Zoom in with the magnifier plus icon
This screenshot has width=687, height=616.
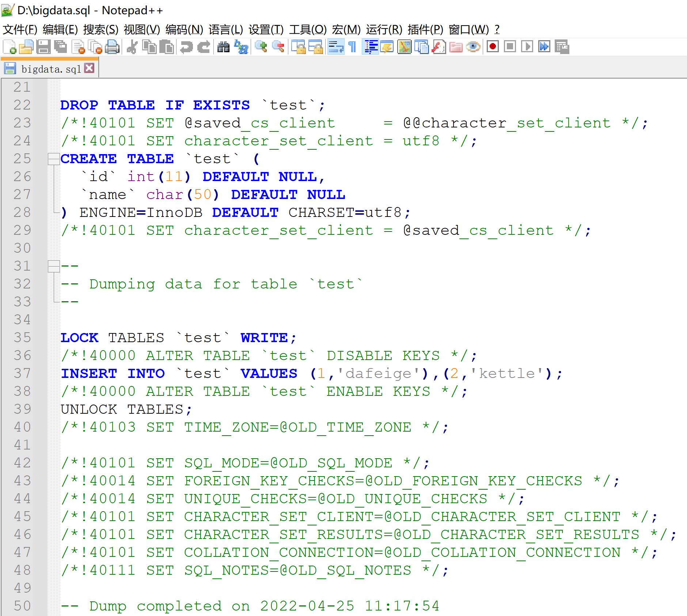261,47
